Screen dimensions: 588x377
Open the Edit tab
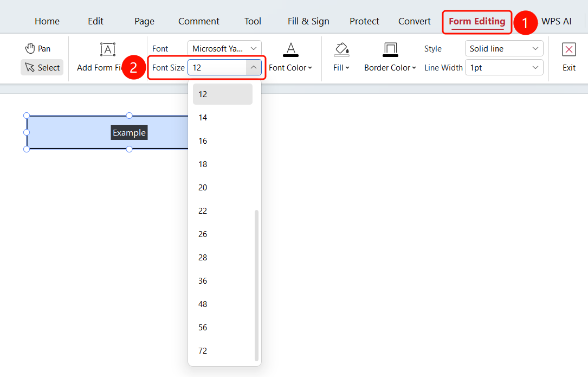tap(95, 21)
